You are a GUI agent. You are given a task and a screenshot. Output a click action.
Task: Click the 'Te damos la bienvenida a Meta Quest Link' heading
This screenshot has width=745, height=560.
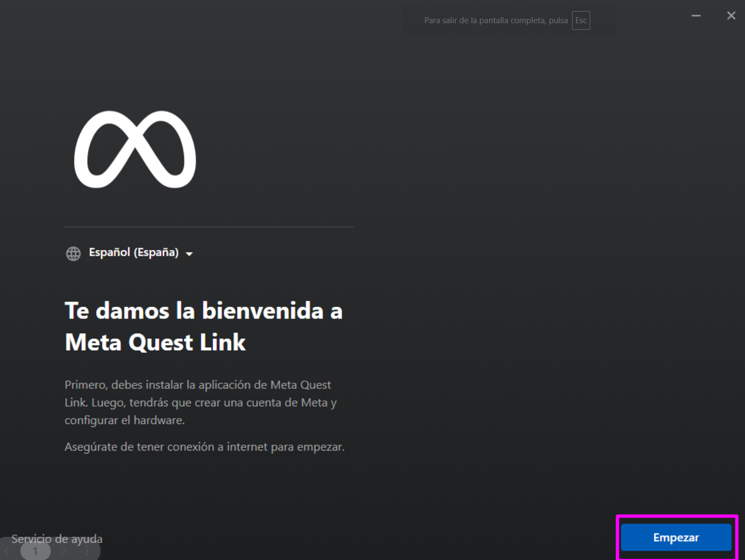coord(204,326)
